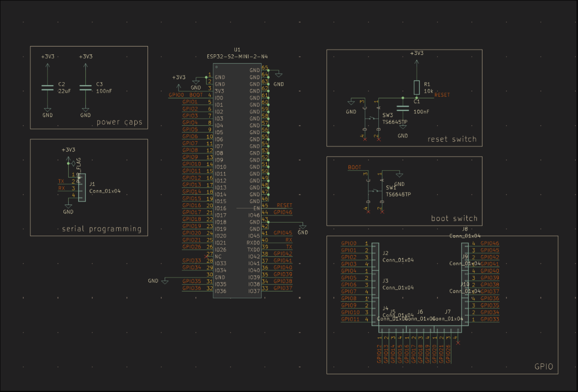578x392 pixels.
Task: Click the 'GPIO' box title text
Action: pyautogui.click(x=544, y=367)
